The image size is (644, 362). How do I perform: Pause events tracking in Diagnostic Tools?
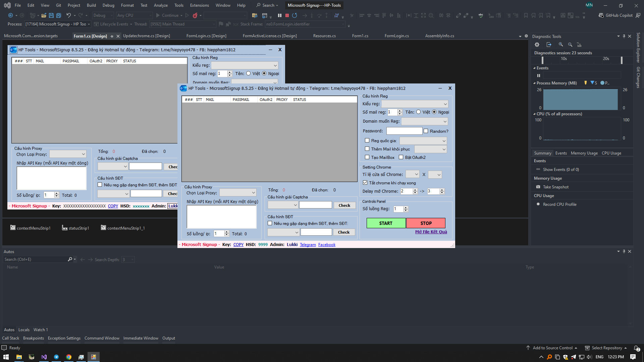[x=539, y=75]
